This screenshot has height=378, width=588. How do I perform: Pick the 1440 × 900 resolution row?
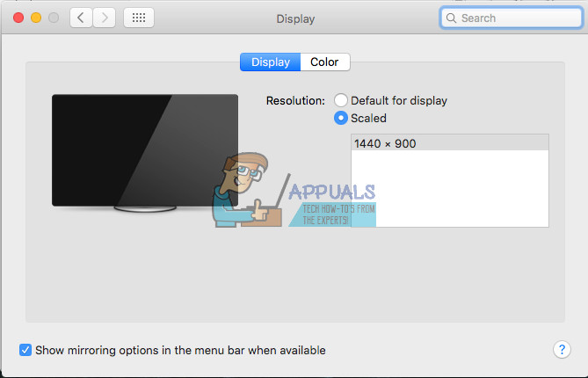(x=450, y=143)
